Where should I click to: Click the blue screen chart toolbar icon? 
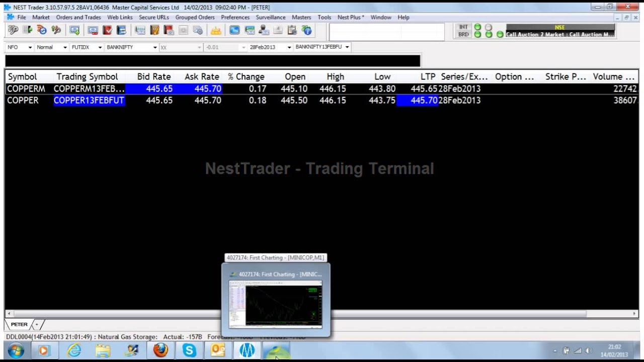234,30
